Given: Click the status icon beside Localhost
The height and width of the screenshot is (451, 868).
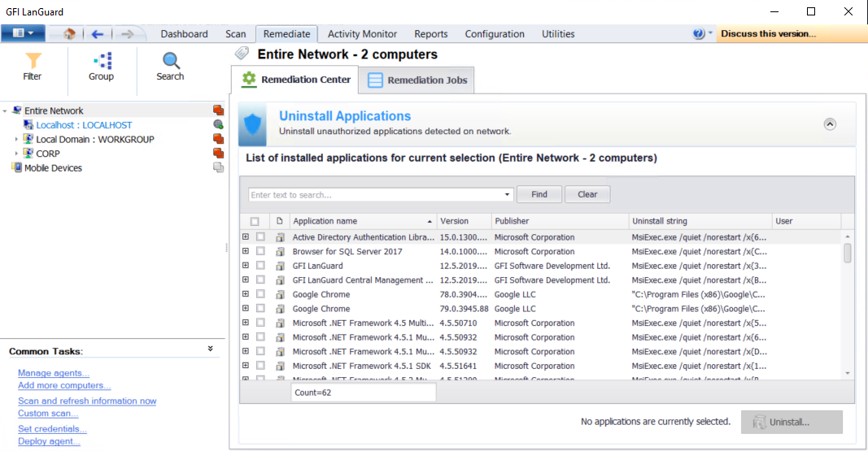Looking at the screenshot, I should point(219,124).
